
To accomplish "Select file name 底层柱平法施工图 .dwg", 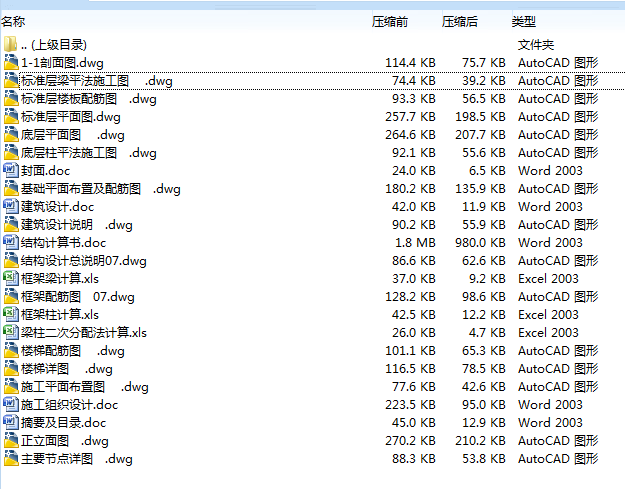I will coord(88,153).
